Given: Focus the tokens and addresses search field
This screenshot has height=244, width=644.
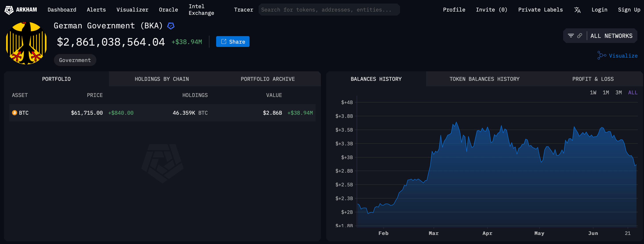Looking at the screenshot, I should pos(329,10).
